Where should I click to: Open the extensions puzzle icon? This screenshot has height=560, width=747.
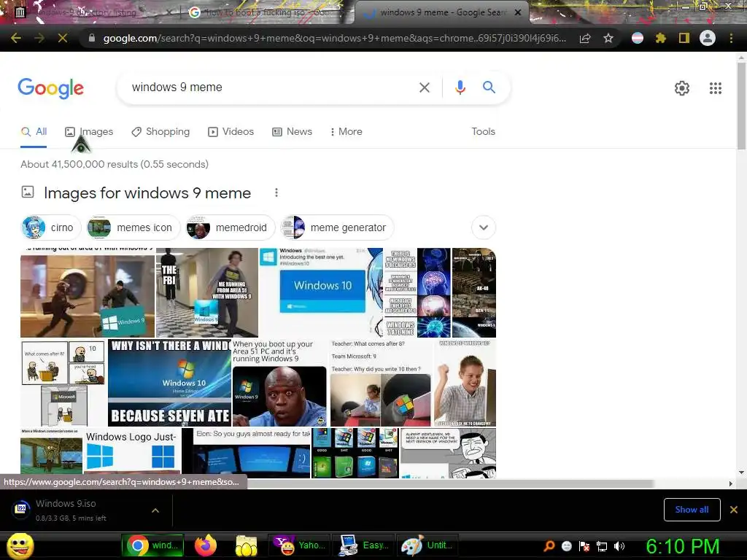point(660,38)
